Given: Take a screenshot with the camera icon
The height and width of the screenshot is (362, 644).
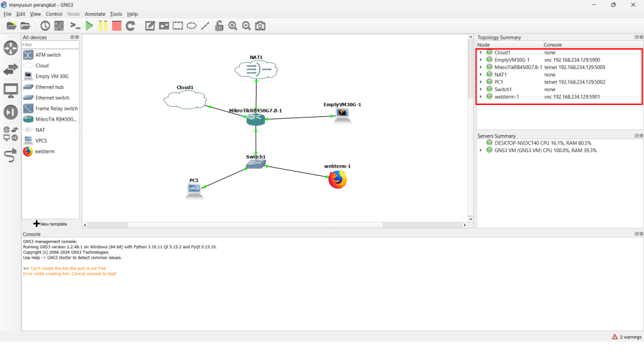Looking at the screenshot, I should [x=260, y=26].
